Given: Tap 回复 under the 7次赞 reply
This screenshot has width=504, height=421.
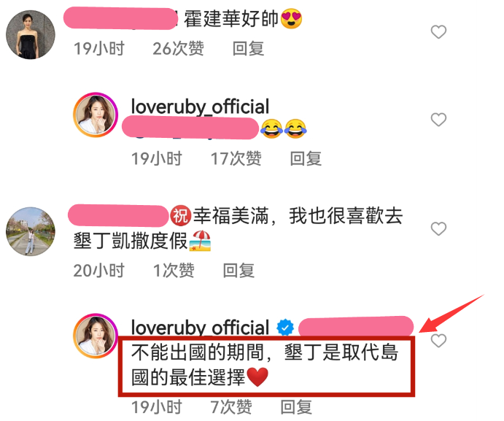Looking at the screenshot, I should pyautogui.click(x=295, y=407).
